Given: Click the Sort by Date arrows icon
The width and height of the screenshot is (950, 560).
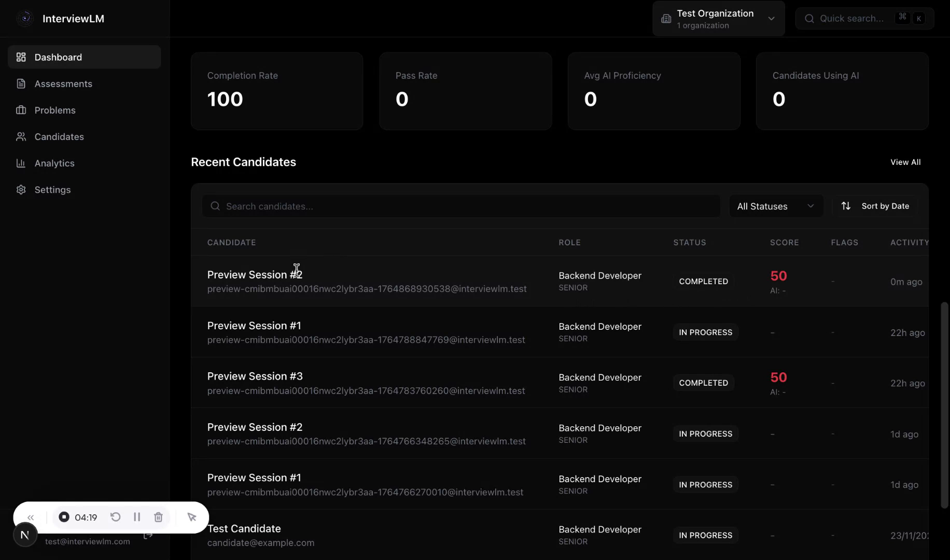Looking at the screenshot, I should pyautogui.click(x=846, y=206).
